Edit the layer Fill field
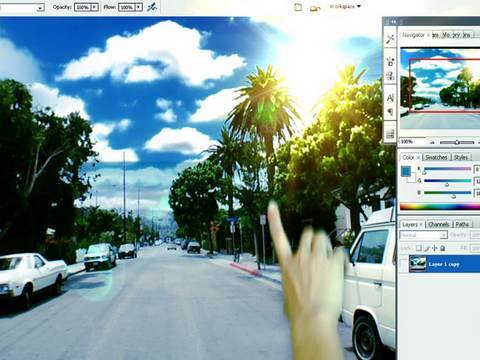Screen dimensions: 480x360 (475, 248)
